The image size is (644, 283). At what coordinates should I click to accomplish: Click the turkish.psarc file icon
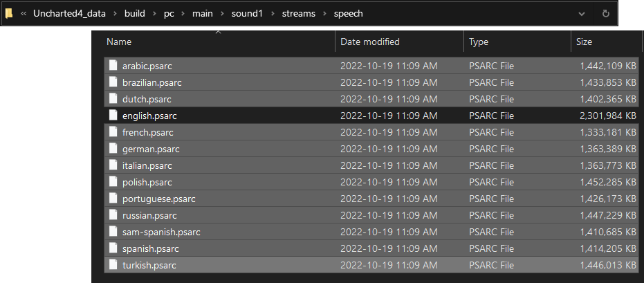tap(113, 265)
